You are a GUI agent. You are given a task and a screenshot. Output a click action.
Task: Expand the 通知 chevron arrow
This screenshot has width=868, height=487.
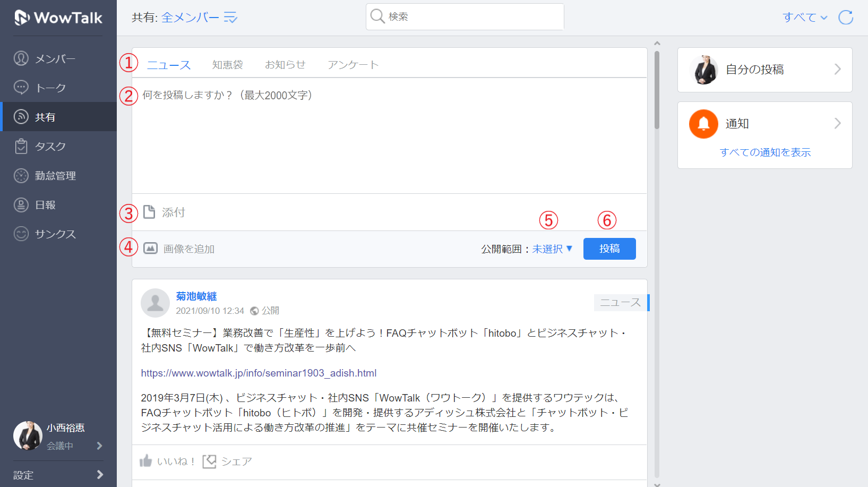point(837,123)
